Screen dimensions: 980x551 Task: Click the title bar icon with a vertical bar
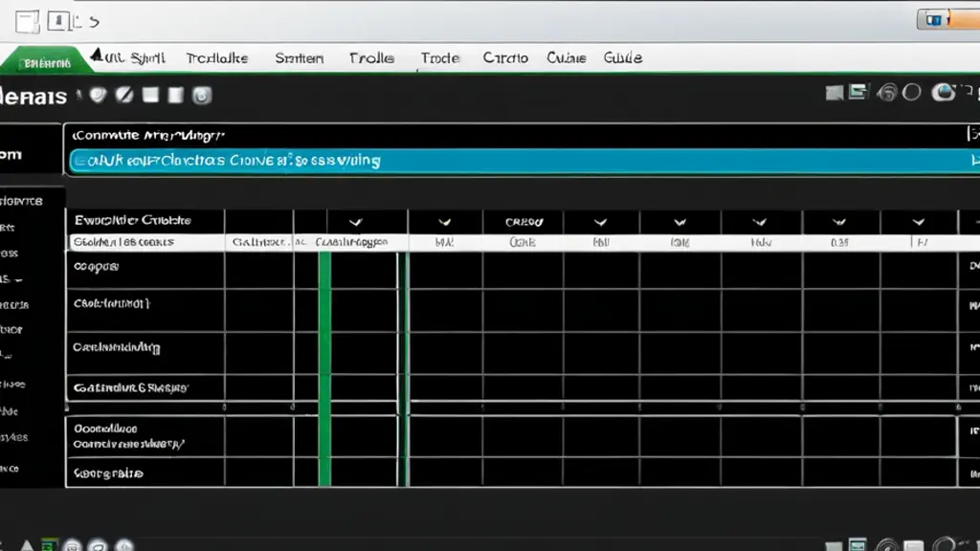click(58, 21)
